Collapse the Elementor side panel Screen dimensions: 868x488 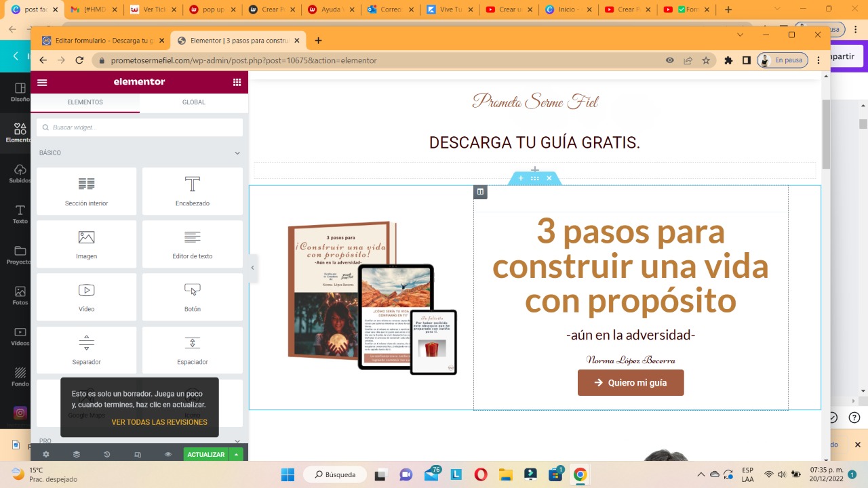click(x=252, y=268)
